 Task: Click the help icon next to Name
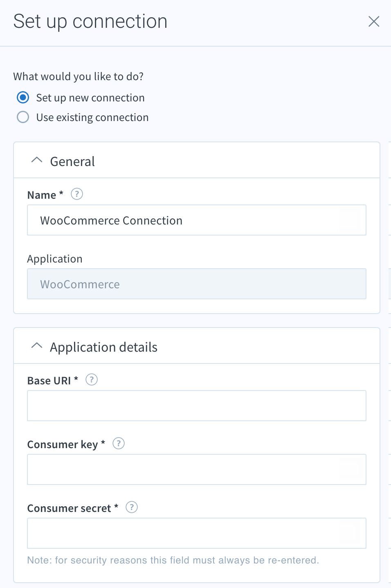coord(77,194)
